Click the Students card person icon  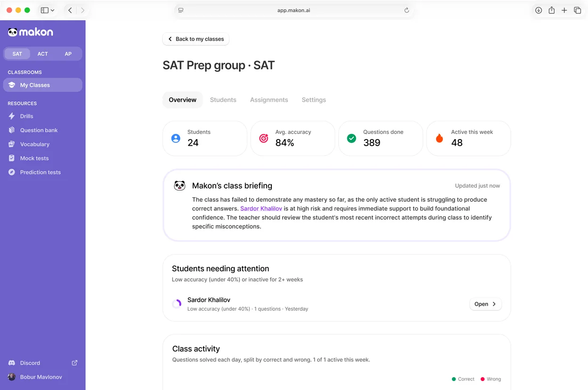[176, 138]
